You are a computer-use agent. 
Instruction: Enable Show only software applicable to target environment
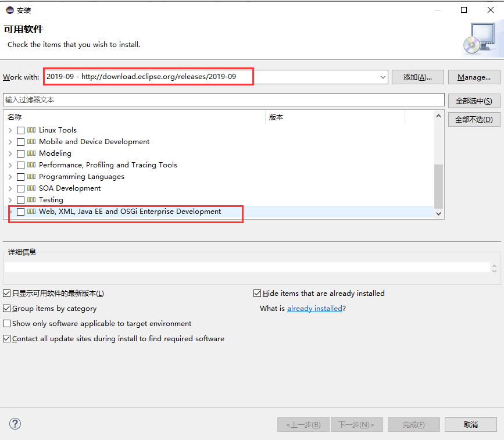[x=7, y=323]
